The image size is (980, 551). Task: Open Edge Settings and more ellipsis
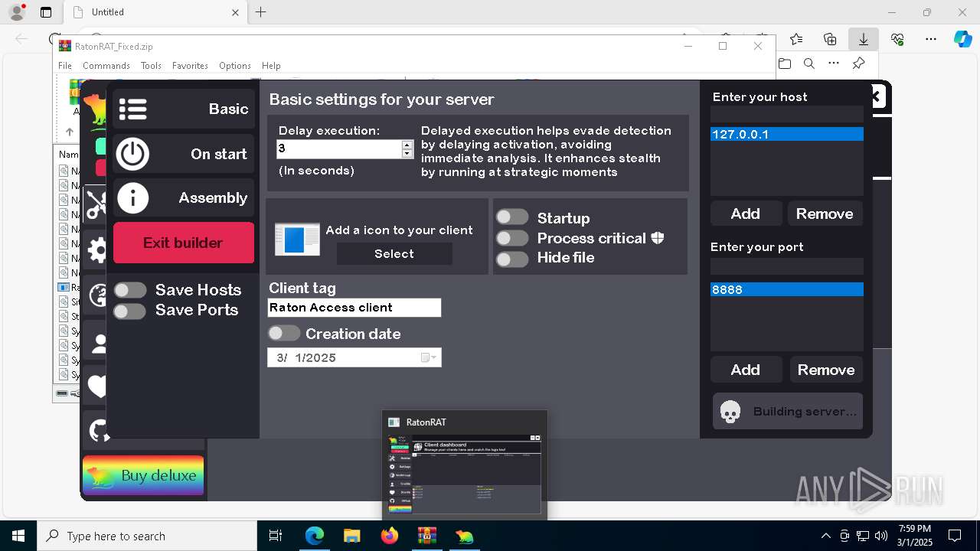(931, 39)
